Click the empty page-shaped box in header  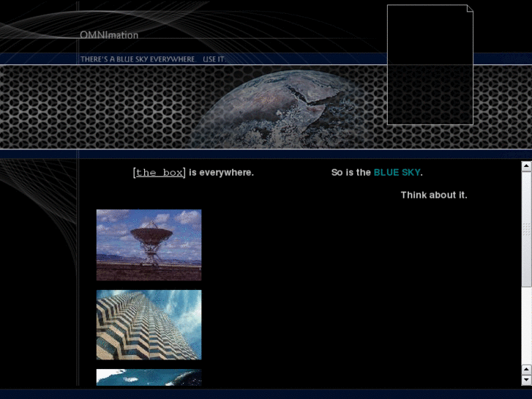click(x=430, y=64)
